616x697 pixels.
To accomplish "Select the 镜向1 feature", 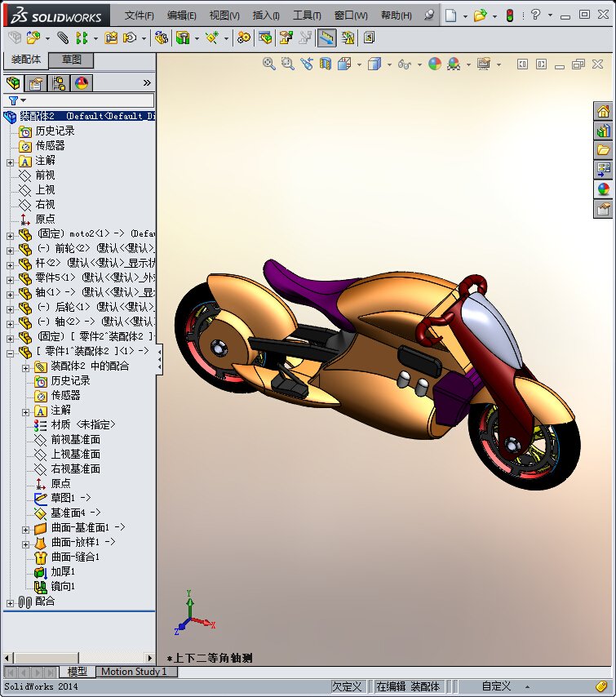I will (63, 586).
